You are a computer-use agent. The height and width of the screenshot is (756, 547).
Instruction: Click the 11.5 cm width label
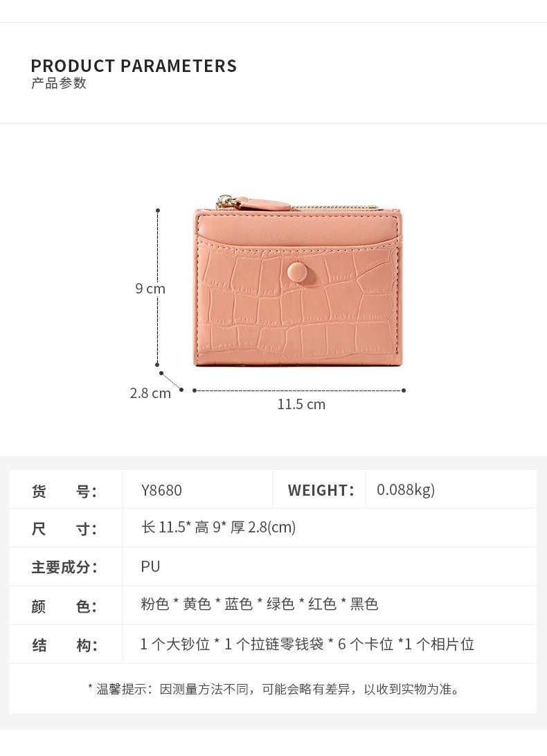(301, 404)
